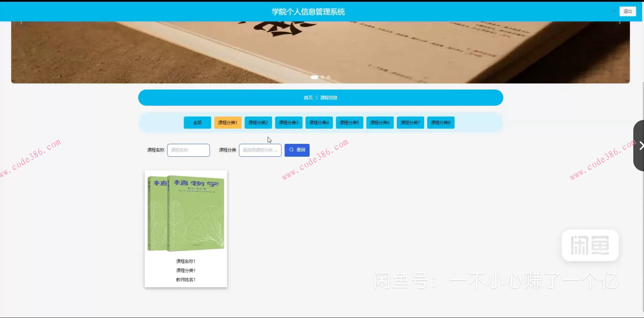
Task: Advance carousel with the right arrow
Action: tap(620, 23)
